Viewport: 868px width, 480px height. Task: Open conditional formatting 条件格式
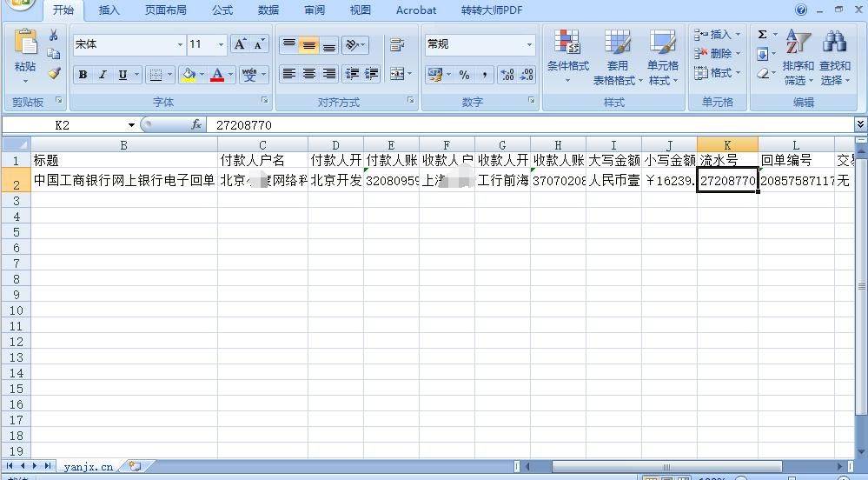pyautogui.click(x=568, y=57)
